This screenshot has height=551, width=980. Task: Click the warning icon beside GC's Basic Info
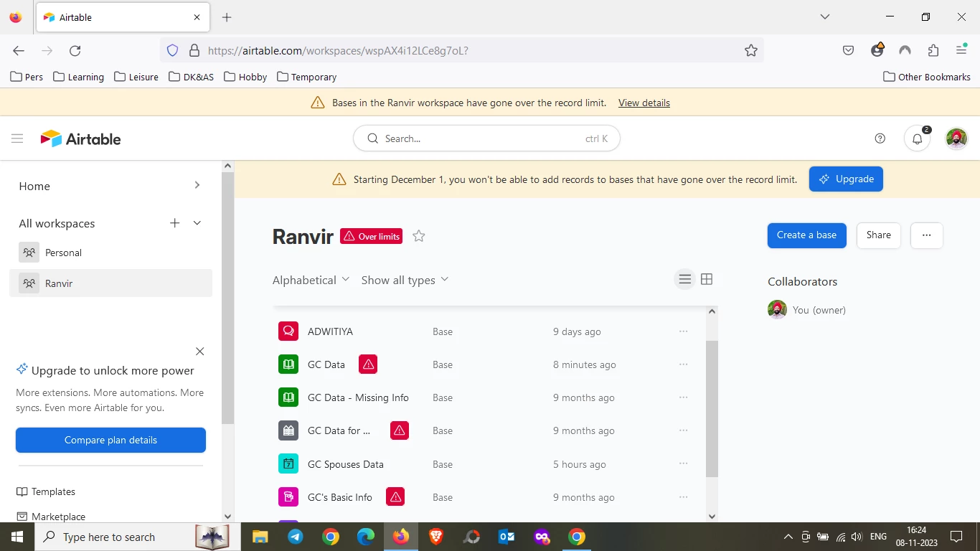click(395, 496)
